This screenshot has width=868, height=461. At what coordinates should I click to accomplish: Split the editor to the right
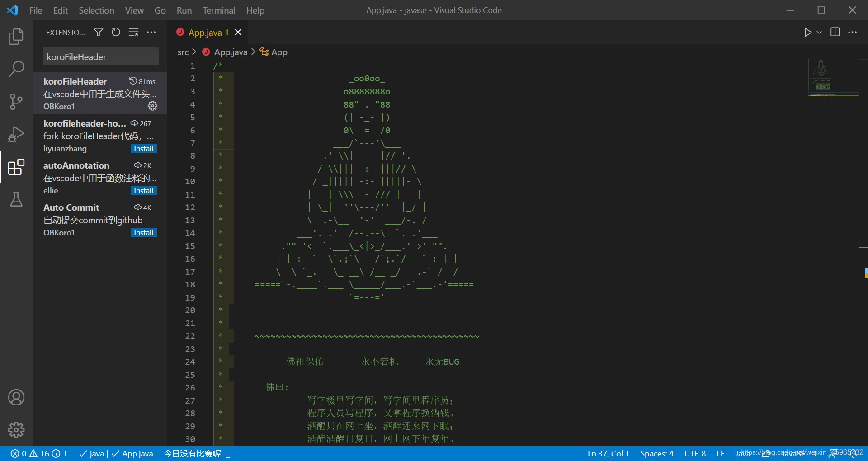(835, 32)
